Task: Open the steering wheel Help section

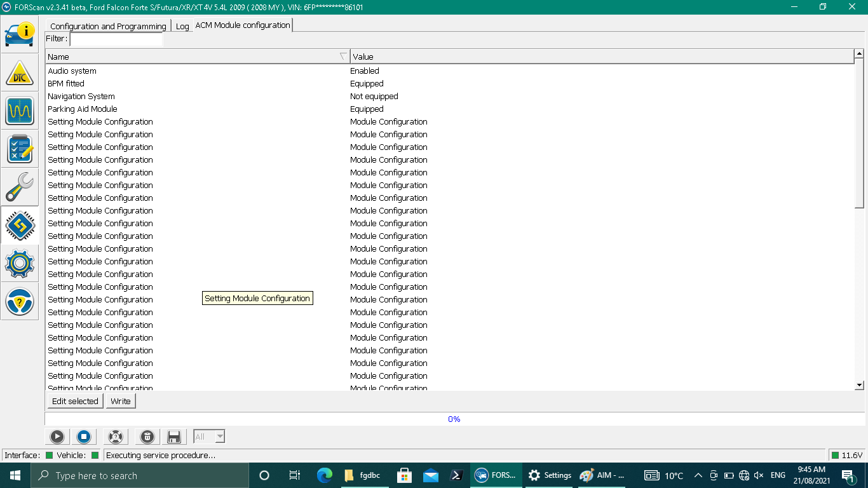Action: [x=20, y=301]
